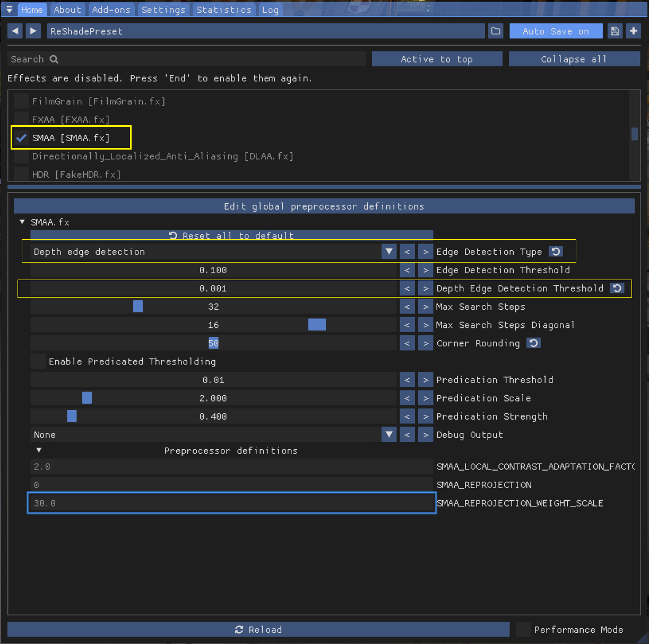Open the preset folder browse icon

point(496,31)
